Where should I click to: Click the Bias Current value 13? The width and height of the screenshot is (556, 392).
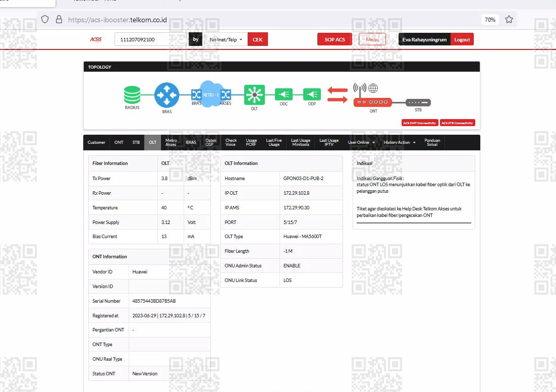[164, 237]
